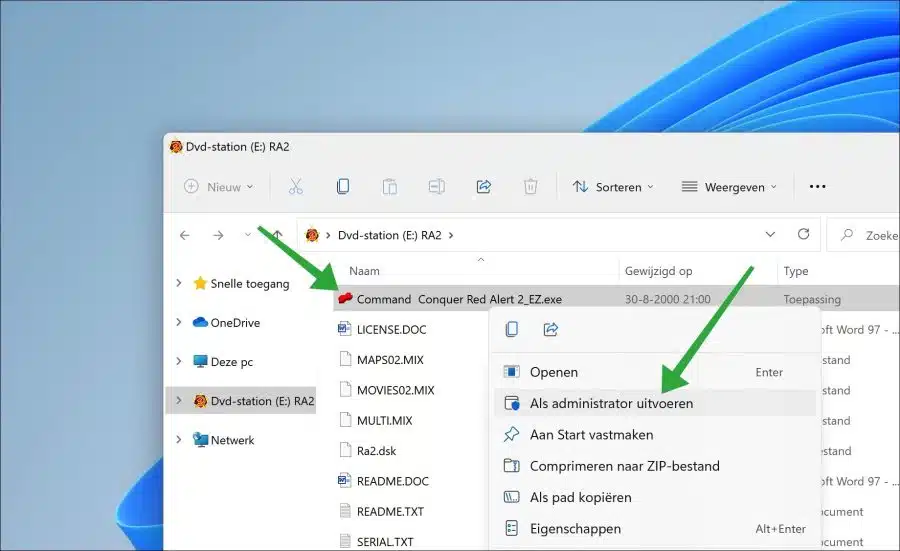
Task: Click the pin icon beside Aan Start vastmaken
Action: point(511,434)
